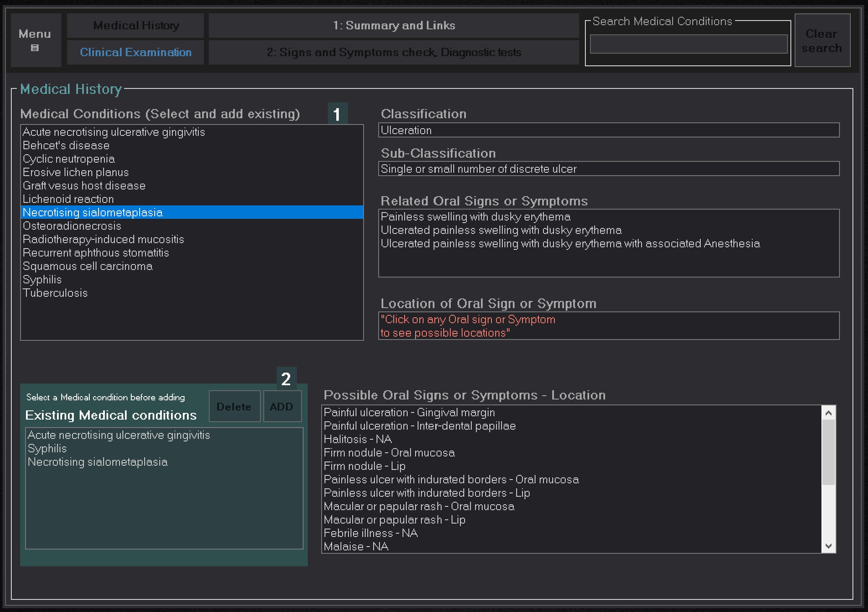Screen dimensions: 868x612
Task: Click the scroll up arrow in locations list
Action: tap(828, 413)
